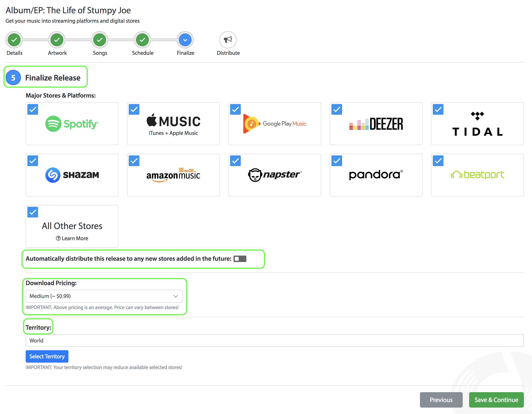The image size is (532, 414).
Task: Uncheck the Amazon Music checkbox
Action: [x=134, y=161]
